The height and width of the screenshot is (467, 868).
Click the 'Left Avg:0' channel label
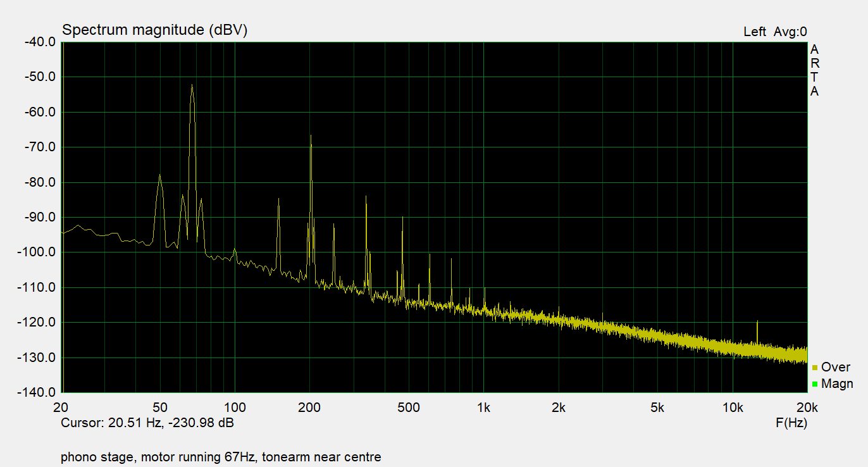pos(775,32)
